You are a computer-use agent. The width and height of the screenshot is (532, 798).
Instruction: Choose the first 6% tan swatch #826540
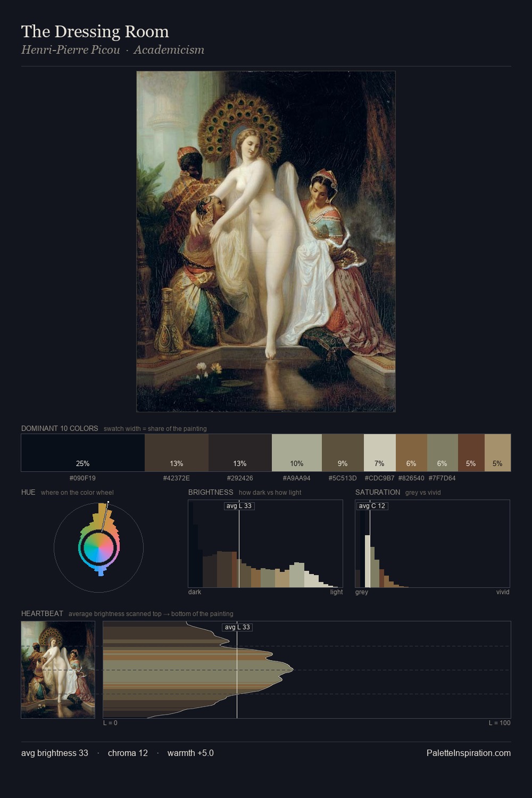411,453
